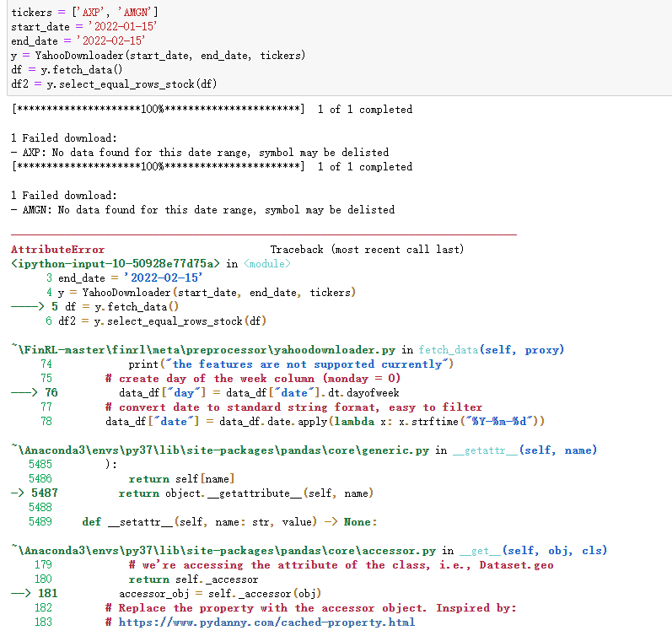Open the pydanny cached-property URL
Viewport: 672px width, 636px height.
(x=266, y=623)
